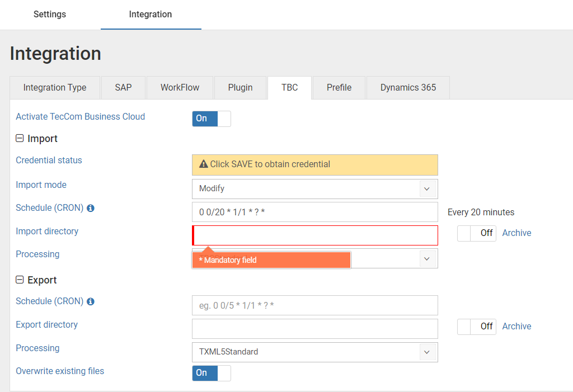This screenshot has width=573, height=392.
Task: Open the Dynamics 365 tab
Action: click(x=408, y=88)
